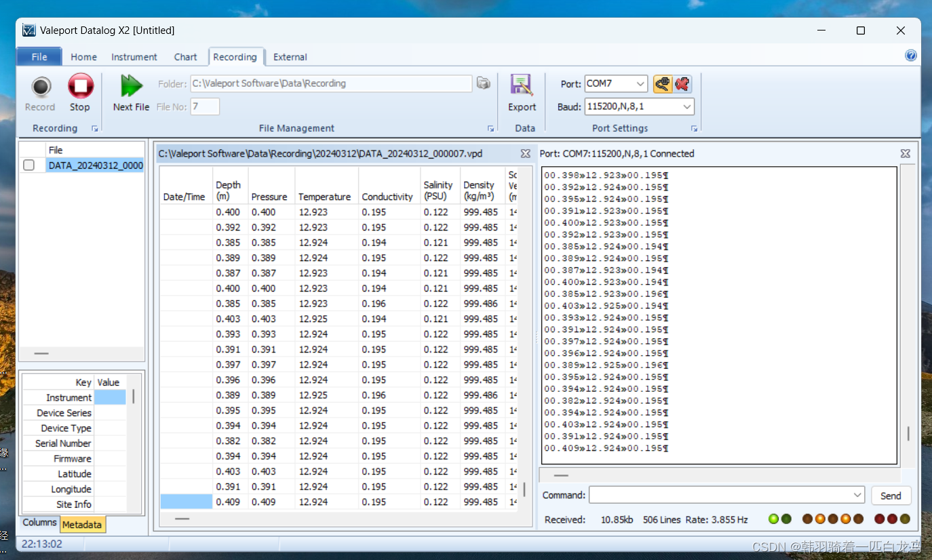The height and width of the screenshot is (560, 932).
Task: Close the COM7 port terminal panel
Action: pyautogui.click(x=905, y=154)
